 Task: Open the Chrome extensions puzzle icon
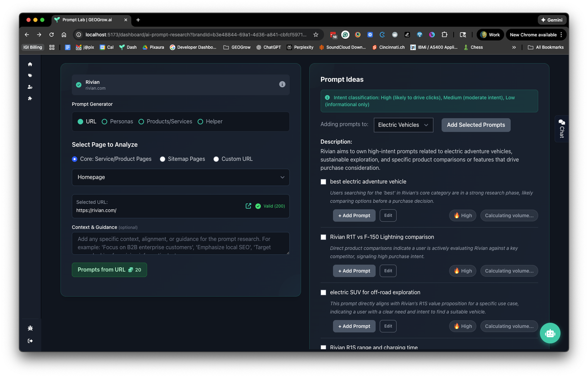coord(444,35)
